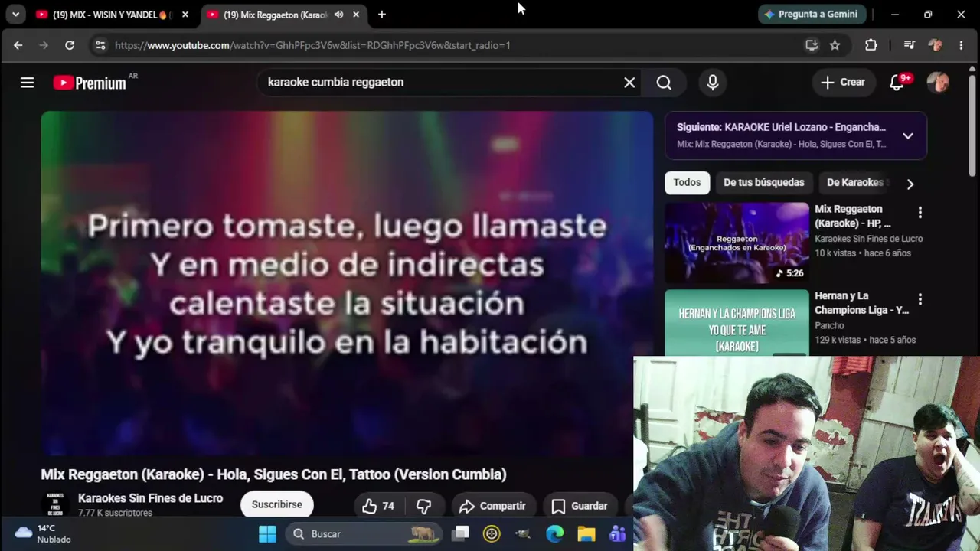Ask Gemini with Pregunta a Gemini
The height and width of the screenshot is (551, 980).
812,15
